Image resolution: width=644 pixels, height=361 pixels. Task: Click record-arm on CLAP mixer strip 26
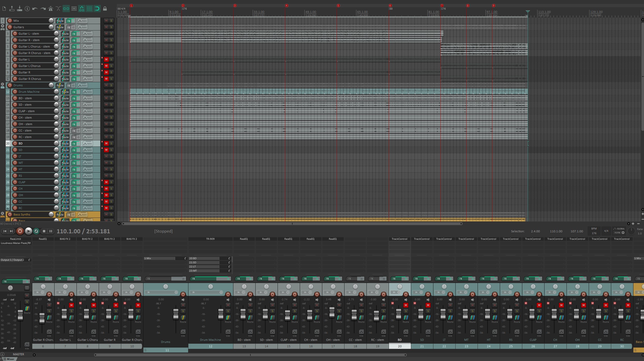point(539,294)
